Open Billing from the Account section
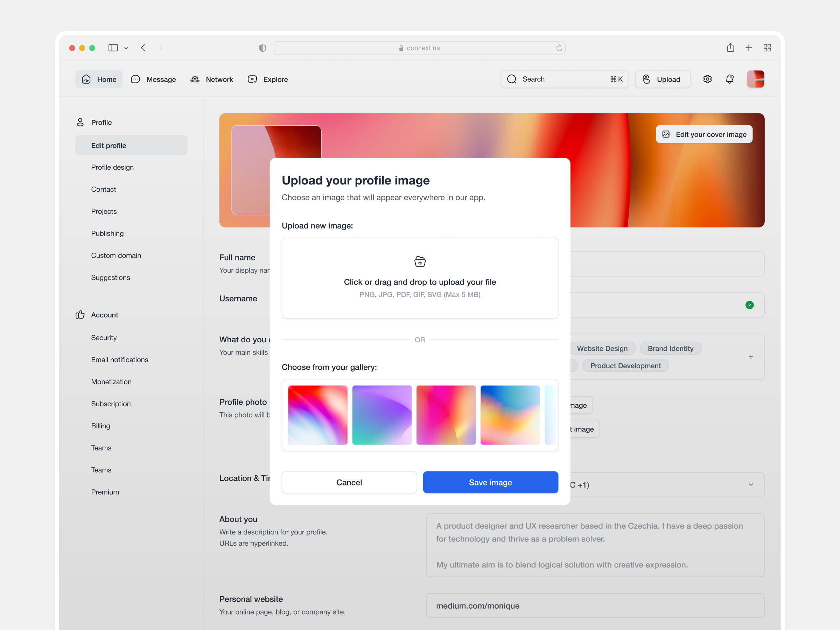 click(x=100, y=426)
